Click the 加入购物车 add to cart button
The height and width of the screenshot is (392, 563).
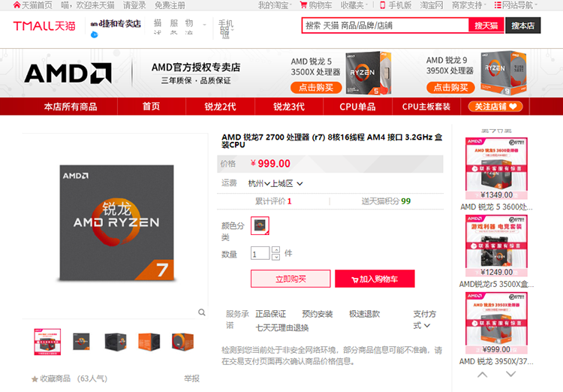375,279
